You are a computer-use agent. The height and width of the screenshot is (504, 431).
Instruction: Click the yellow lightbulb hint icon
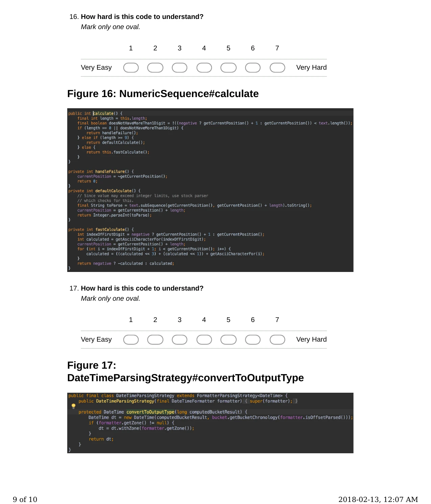[73, 406]
